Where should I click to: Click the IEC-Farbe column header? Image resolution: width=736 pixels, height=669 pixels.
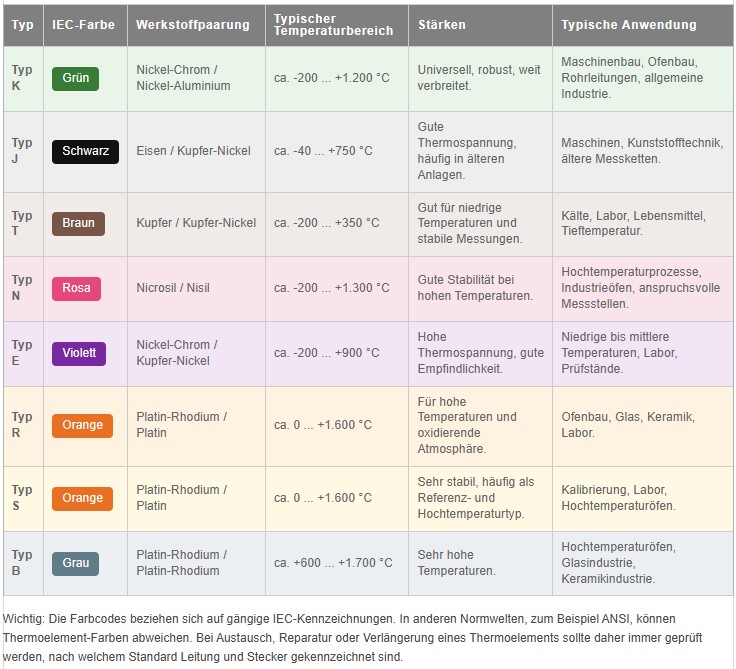pos(85,25)
